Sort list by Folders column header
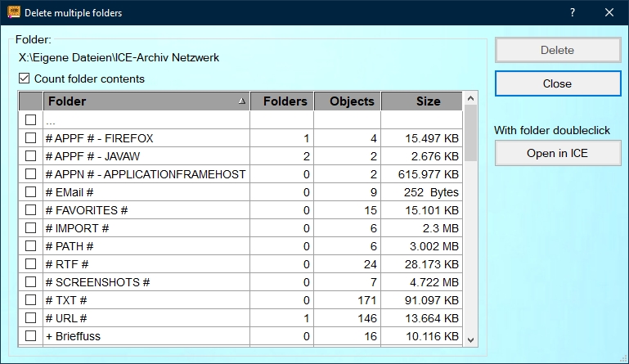 tap(281, 101)
